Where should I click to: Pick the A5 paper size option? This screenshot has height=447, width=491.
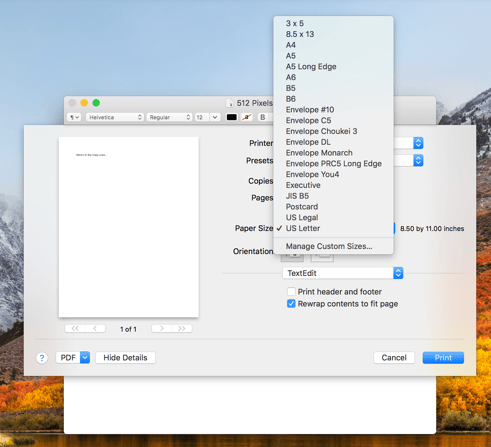[x=333, y=56]
